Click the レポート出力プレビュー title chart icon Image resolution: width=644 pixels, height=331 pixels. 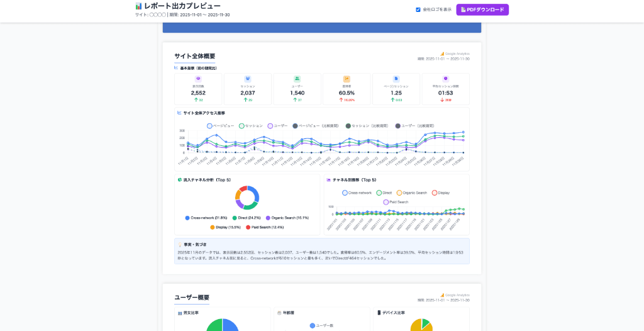[x=139, y=6]
